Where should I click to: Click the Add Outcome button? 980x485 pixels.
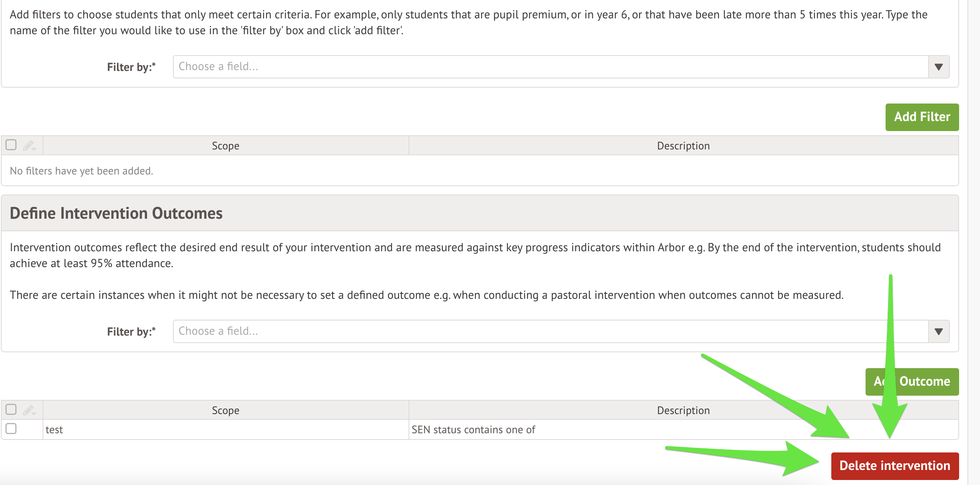tap(912, 382)
